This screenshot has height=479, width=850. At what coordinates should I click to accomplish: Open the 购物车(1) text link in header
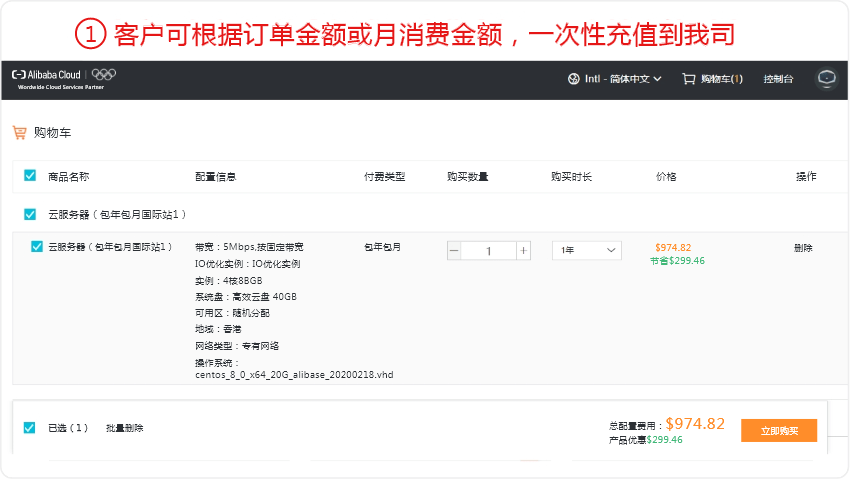click(x=721, y=79)
